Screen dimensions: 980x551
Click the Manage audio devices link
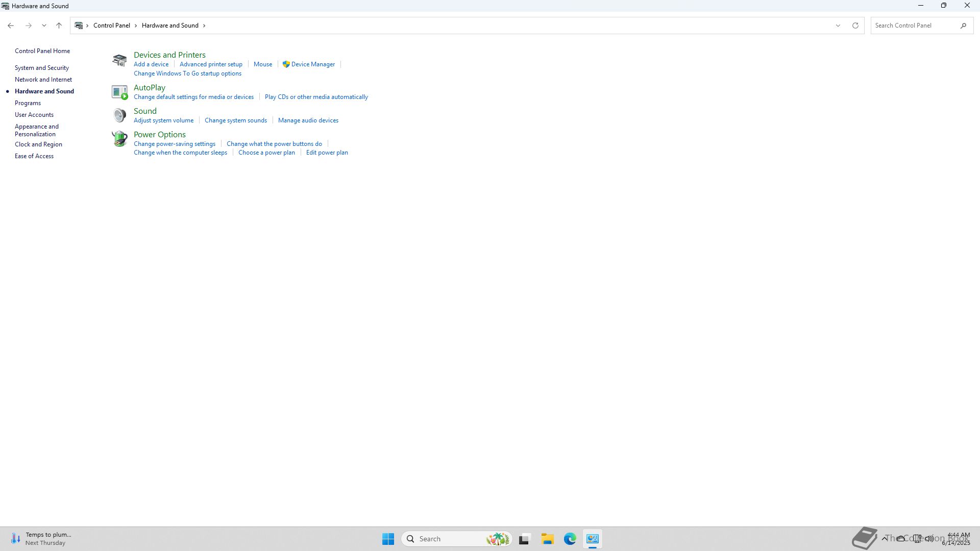(x=308, y=120)
